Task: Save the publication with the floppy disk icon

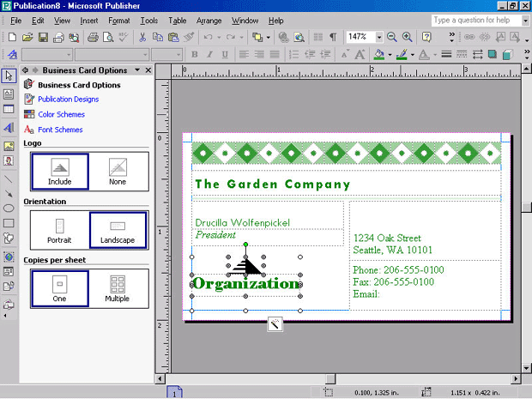Action: tap(43, 37)
